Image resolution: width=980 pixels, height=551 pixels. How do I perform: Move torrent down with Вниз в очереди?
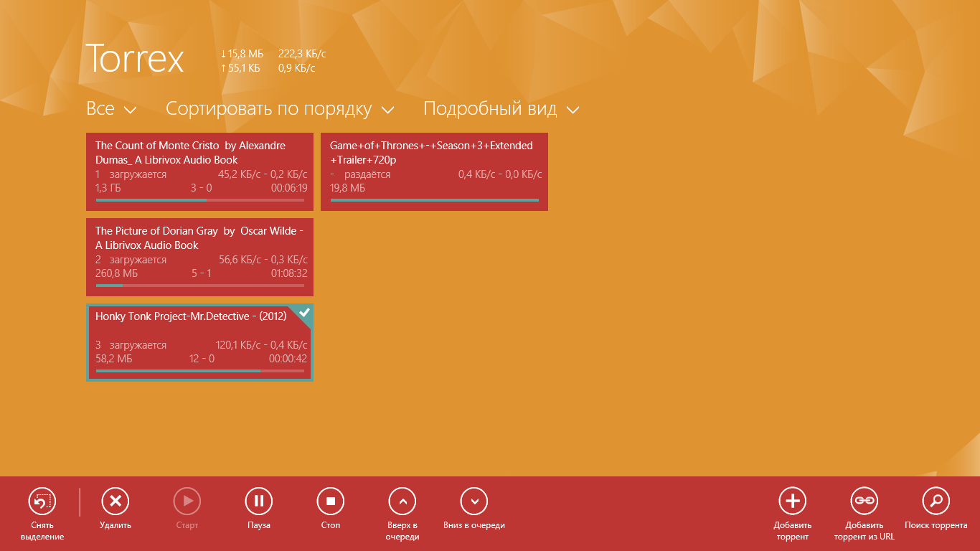click(x=474, y=501)
